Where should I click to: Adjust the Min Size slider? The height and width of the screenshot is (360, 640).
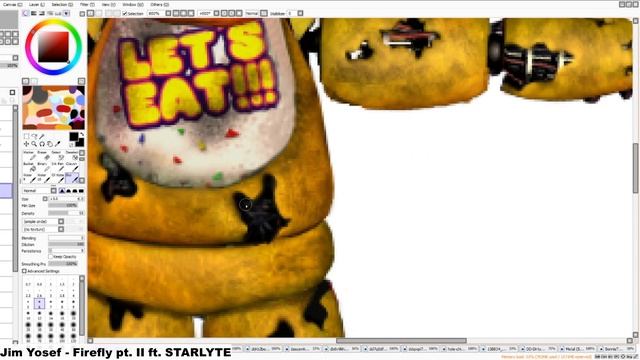coord(67,206)
